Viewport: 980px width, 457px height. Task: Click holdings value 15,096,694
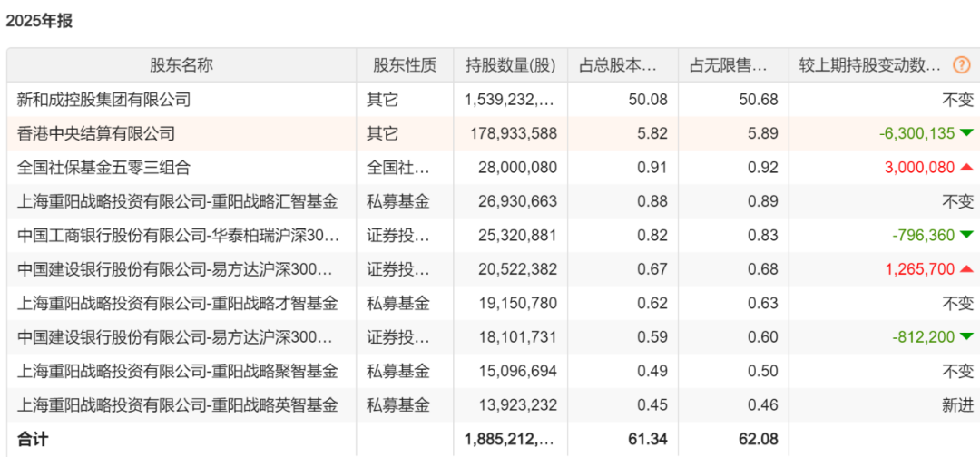(519, 372)
